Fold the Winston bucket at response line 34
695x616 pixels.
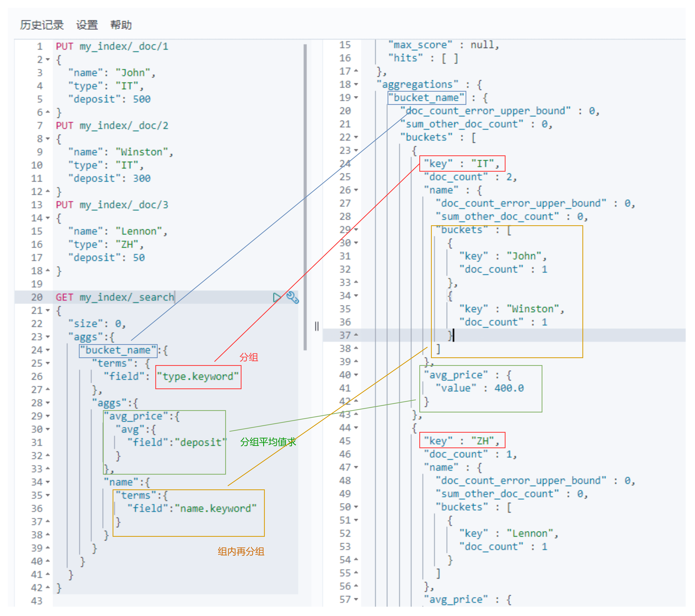(356, 296)
